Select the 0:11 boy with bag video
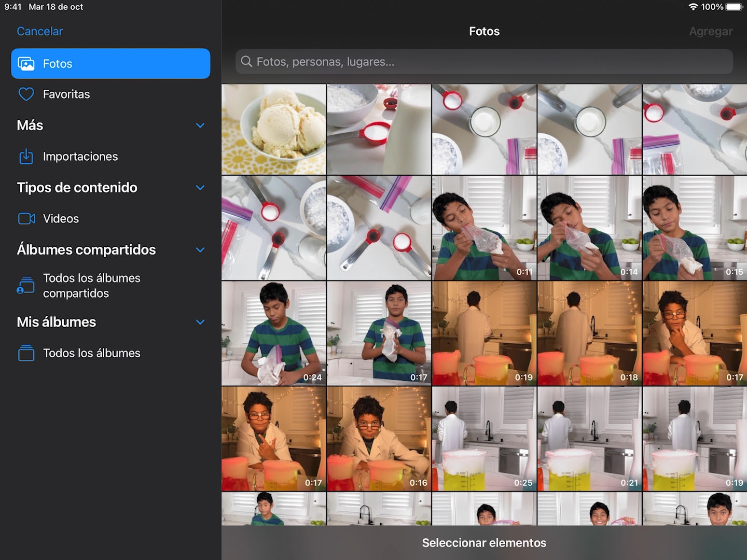This screenshot has height=560, width=747. (x=484, y=228)
